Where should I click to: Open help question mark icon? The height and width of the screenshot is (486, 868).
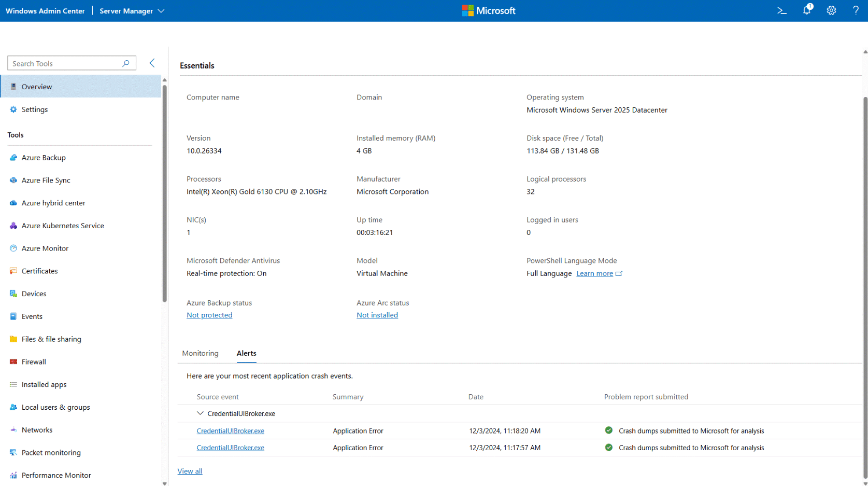pos(856,10)
